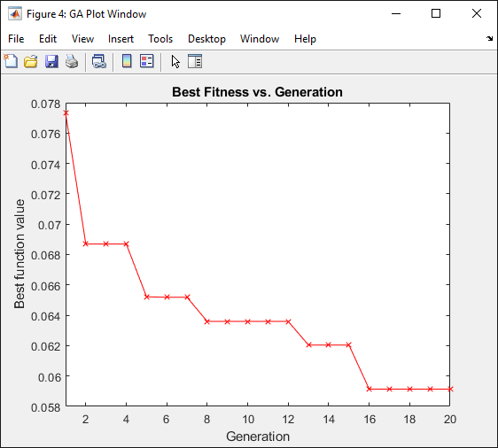The image size is (498, 448).
Task: Click the data marker at generation 1
Action: point(66,113)
